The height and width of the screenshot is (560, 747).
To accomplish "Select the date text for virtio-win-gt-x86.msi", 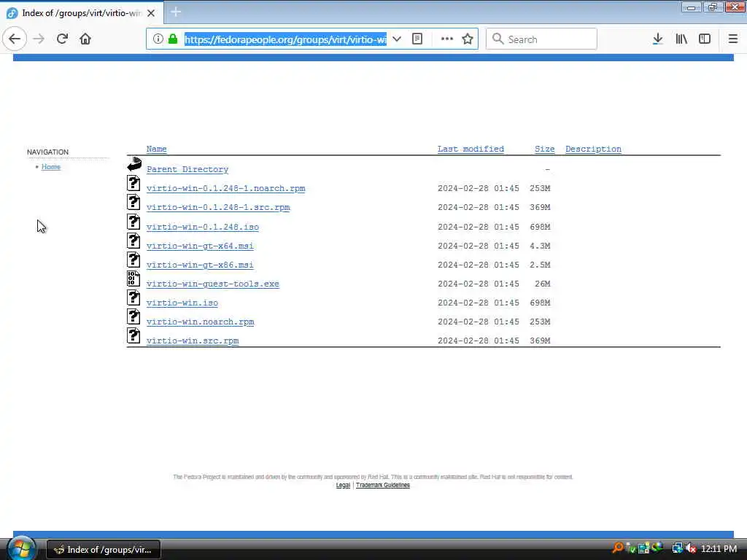I will click(479, 265).
